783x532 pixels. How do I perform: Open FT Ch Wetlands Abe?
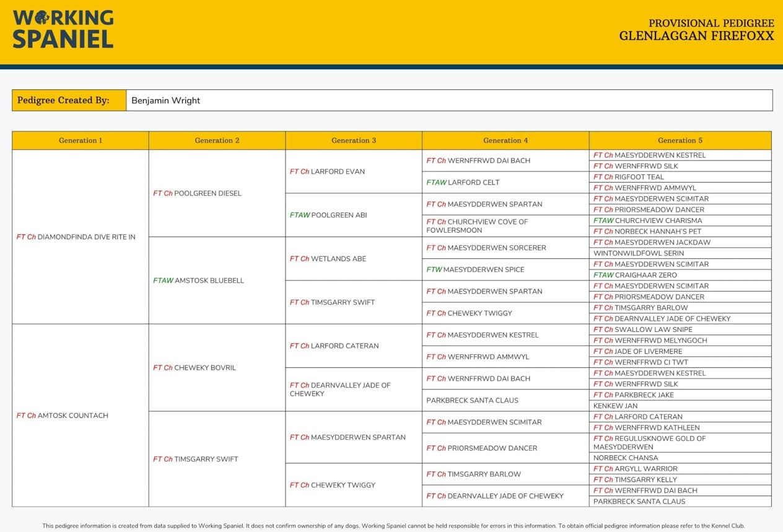click(328, 259)
